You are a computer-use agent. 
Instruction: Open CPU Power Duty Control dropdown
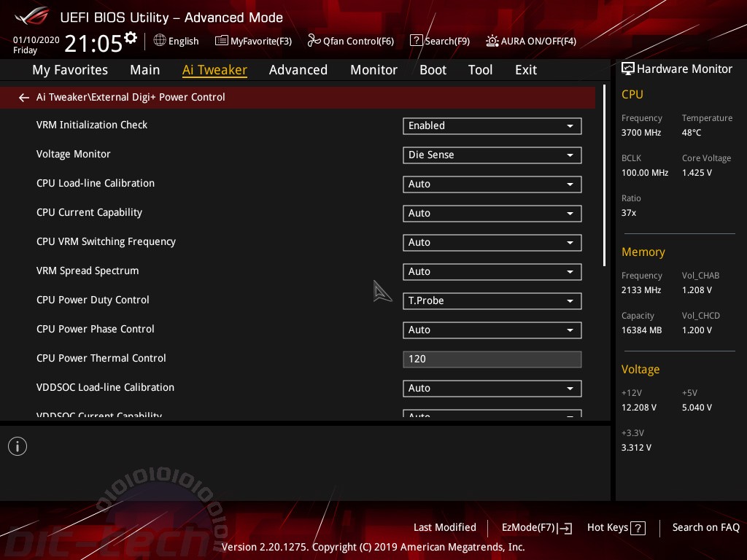(492, 301)
